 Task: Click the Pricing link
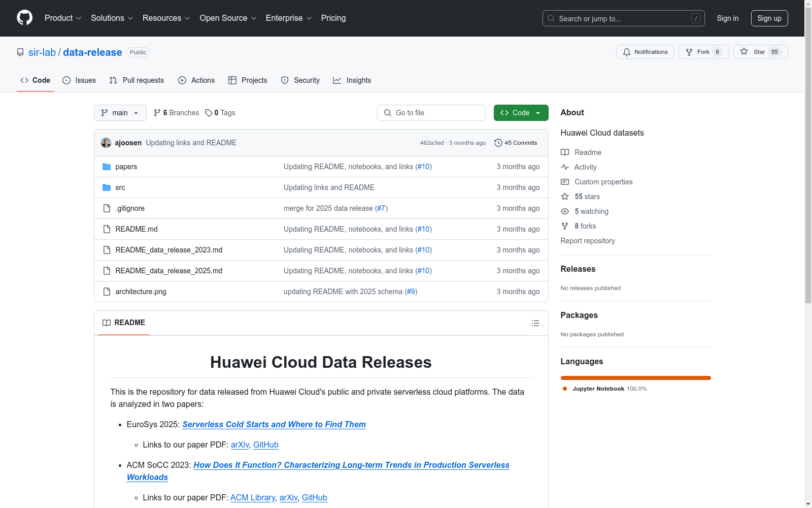(x=333, y=18)
